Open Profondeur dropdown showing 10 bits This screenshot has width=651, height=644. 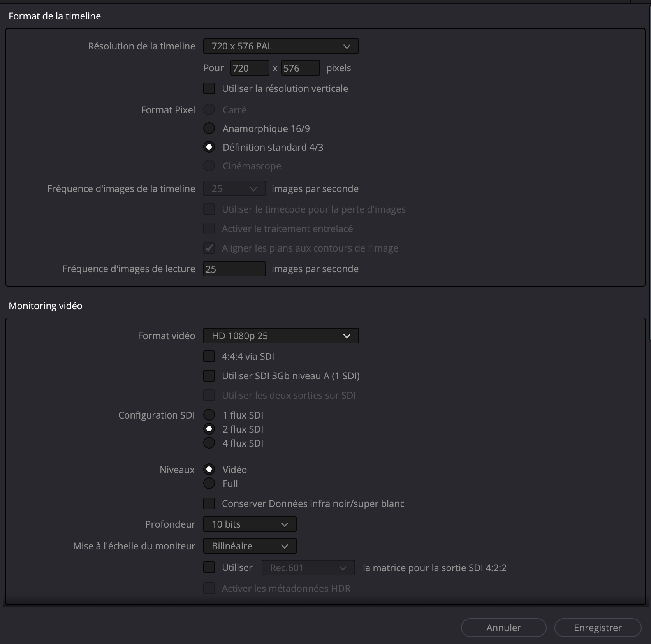[250, 524]
